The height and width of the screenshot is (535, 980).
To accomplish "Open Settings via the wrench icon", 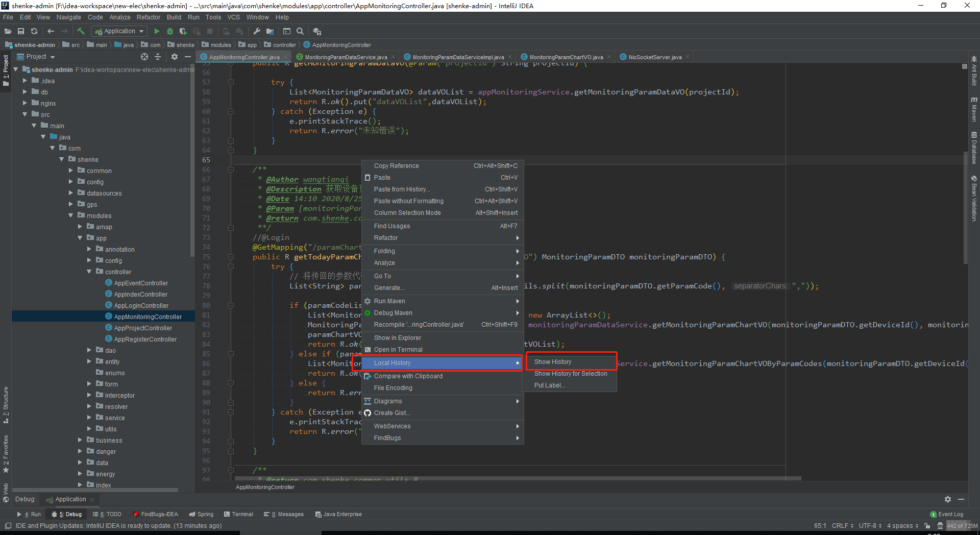I will tap(257, 31).
